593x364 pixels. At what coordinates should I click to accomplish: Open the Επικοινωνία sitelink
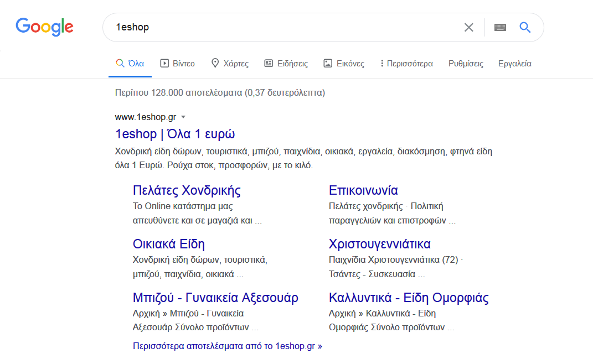(x=363, y=190)
